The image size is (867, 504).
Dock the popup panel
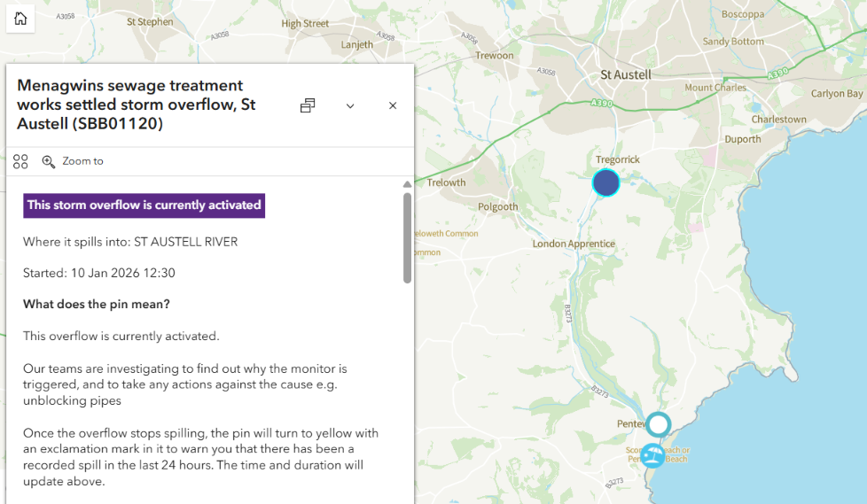(x=308, y=105)
